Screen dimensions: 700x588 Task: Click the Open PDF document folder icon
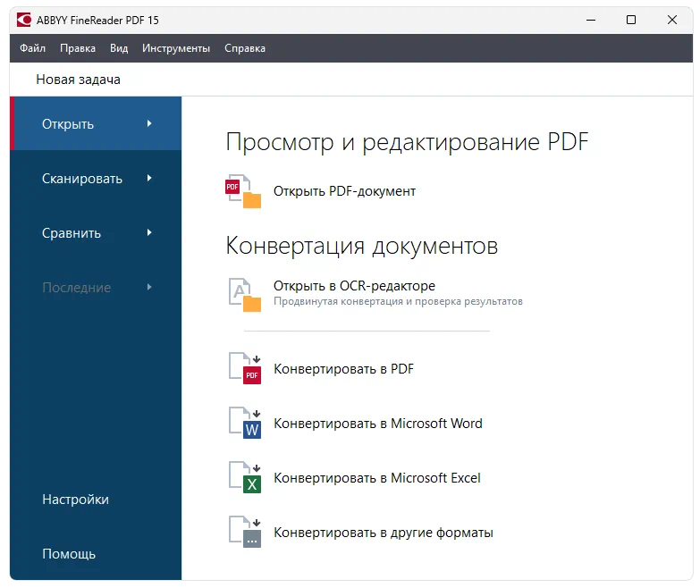point(243,191)
